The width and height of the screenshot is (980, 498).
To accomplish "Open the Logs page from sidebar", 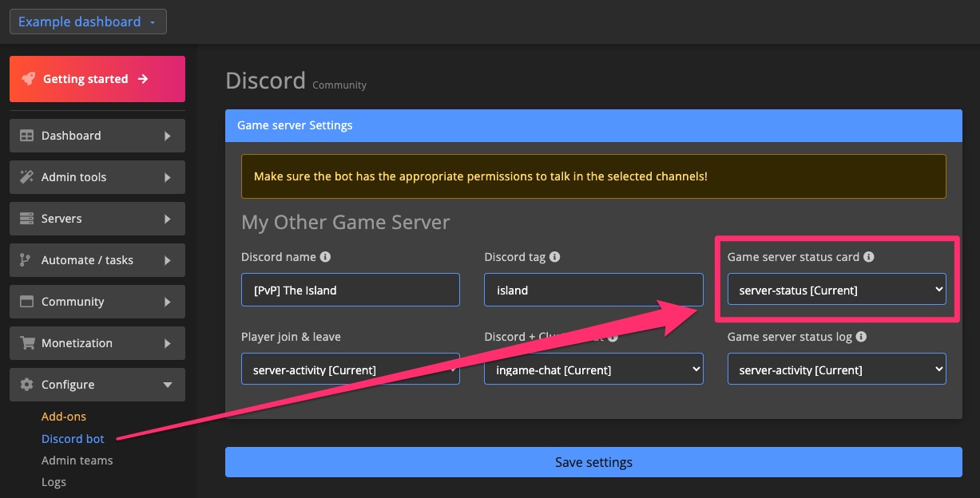I will click(54, 481).
